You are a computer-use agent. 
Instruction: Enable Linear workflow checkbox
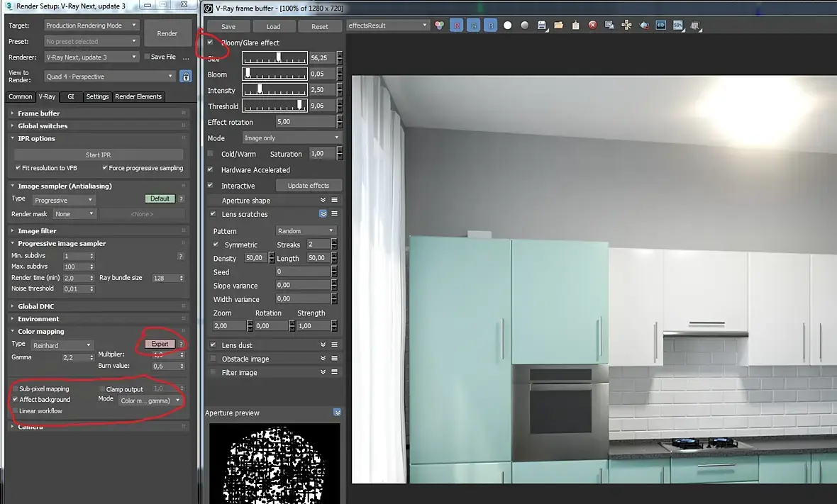[x=16, y=411]
